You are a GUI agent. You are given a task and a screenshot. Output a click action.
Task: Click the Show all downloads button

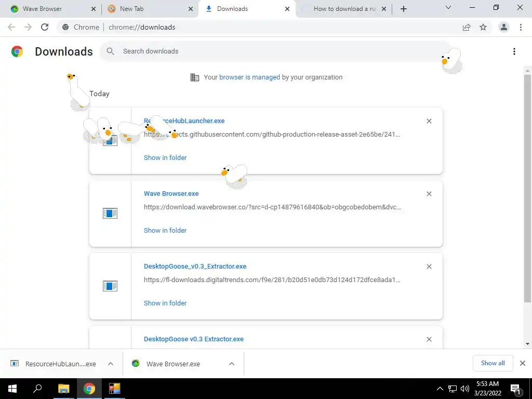coord(493,363)
